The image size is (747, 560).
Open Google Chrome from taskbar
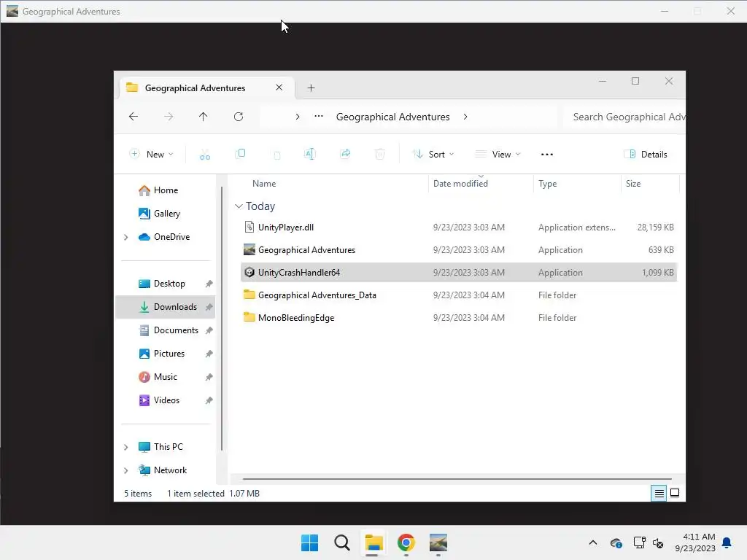coord(406,542)
